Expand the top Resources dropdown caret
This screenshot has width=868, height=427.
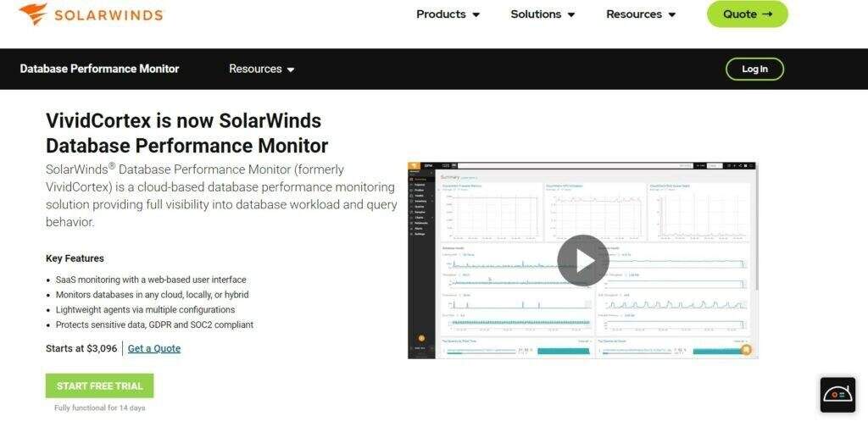click(x=672, y=15)
